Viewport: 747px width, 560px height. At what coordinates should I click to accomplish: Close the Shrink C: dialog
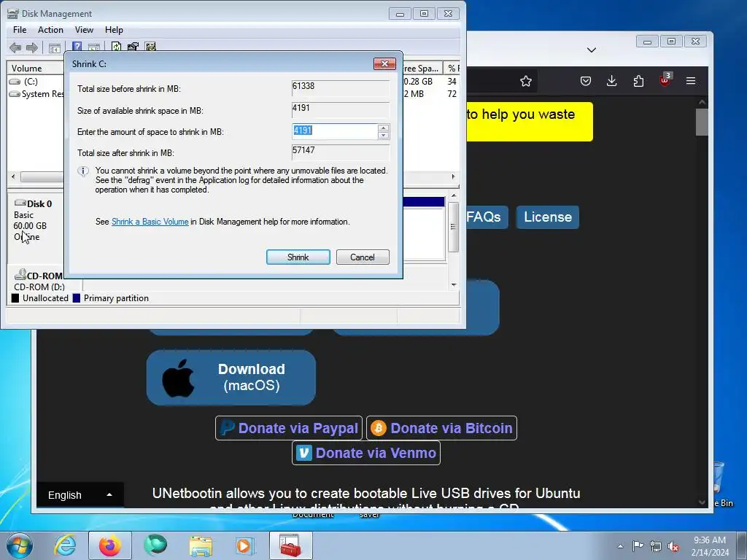384,64
